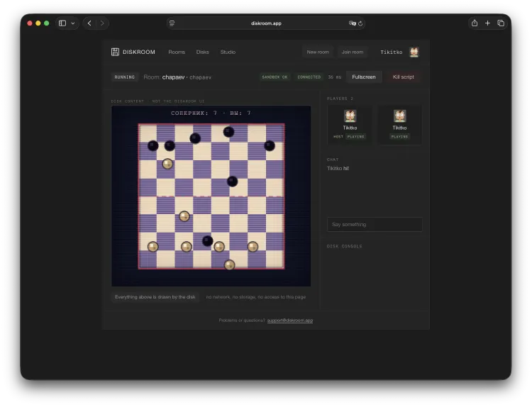532x407 pixels.
Task: Click the Fullscreen button
Action: 364,77
